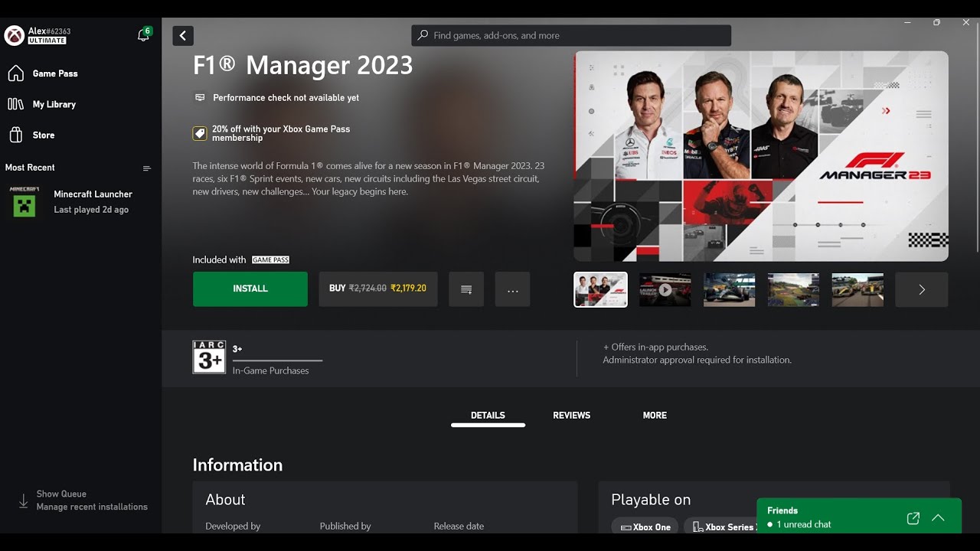Open more options ellipsis button
Viewport: 980px width, 551px height.
click(x=513, y=289)
